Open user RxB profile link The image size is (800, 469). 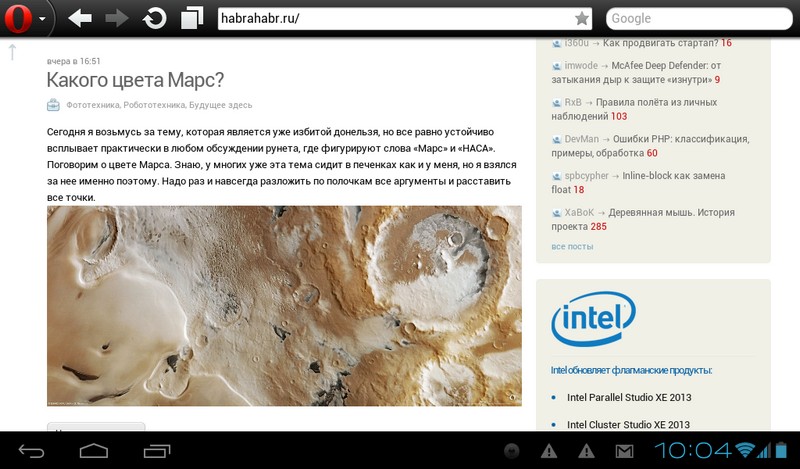click(572, 102)
